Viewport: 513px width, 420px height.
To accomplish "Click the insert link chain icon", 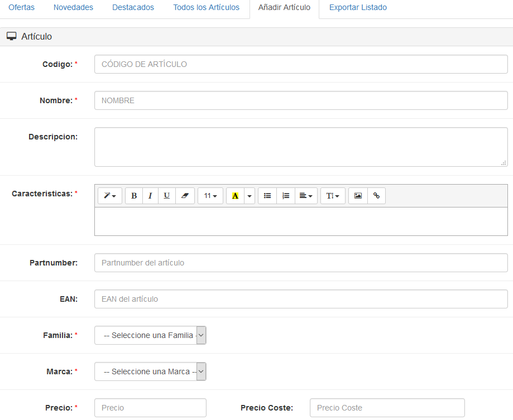I will 376,196.
